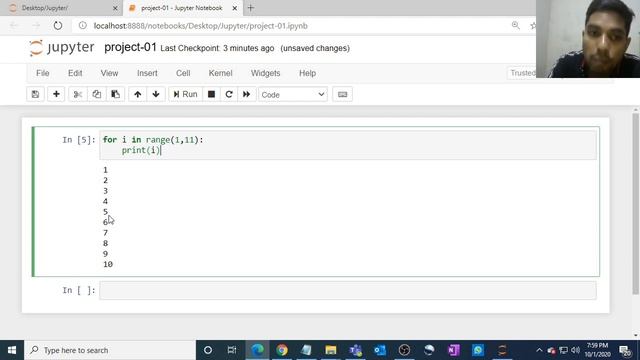Close the Desktop/Jupyter/ browser tab
Viewport: 640px width, 360px height.
pos(115,8)
